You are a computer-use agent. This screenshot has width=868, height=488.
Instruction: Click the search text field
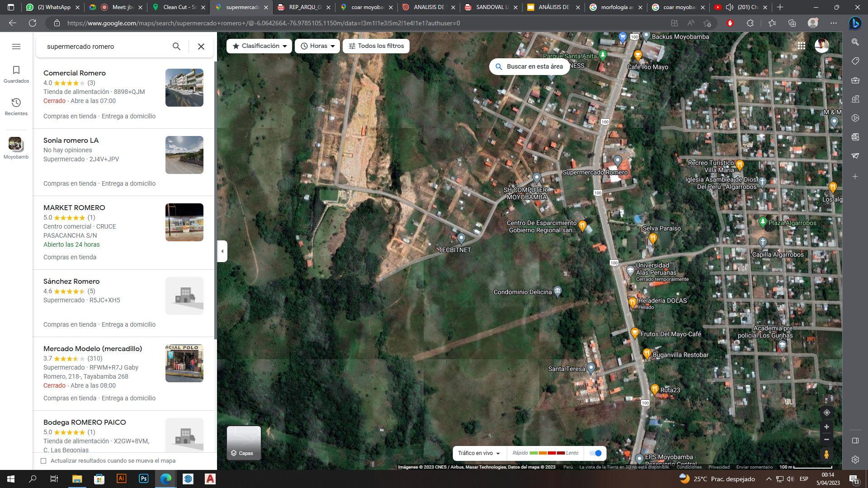[106, 47]
